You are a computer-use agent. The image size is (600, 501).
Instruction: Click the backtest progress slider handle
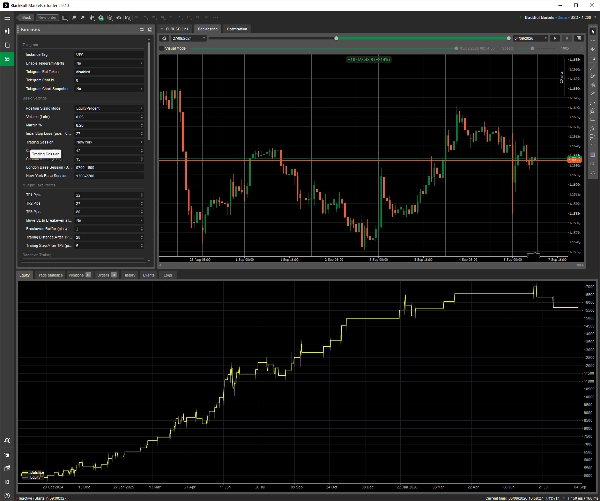[x=456, y=49]
